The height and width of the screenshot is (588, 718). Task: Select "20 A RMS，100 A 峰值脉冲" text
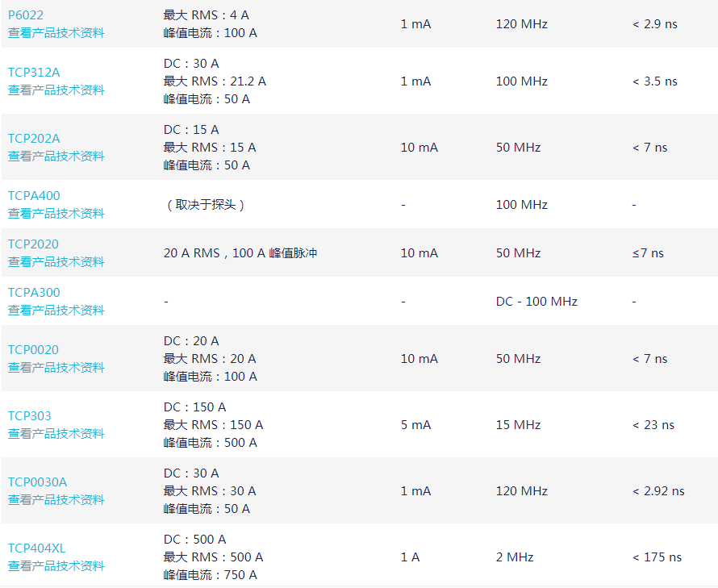pyautogui.click(x=240, y=252)
